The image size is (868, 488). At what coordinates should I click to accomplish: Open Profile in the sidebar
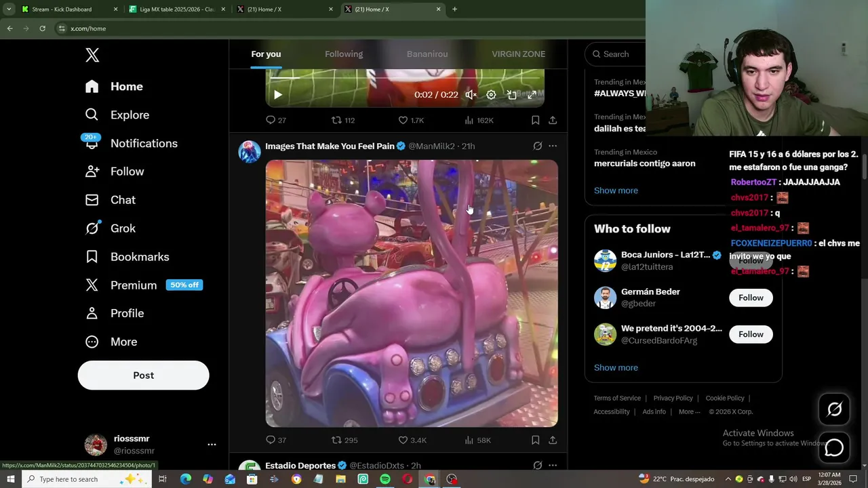tap(115, 313)
